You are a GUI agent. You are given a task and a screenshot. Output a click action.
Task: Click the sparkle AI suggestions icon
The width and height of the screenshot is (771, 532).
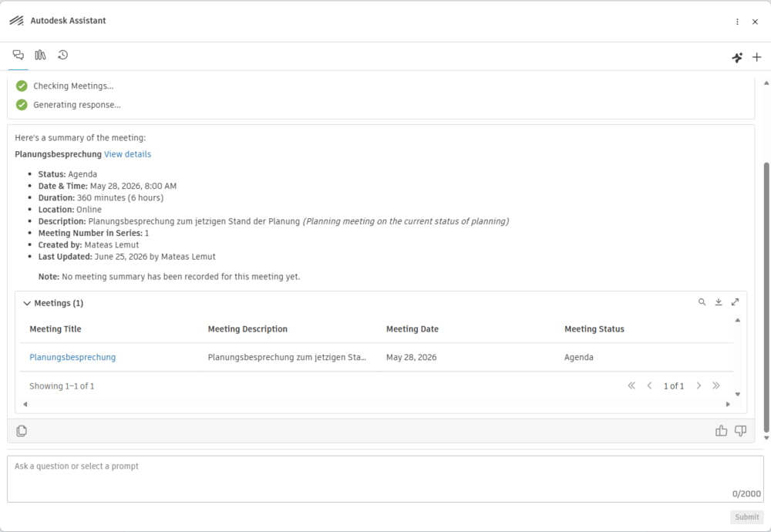[737, 58]
